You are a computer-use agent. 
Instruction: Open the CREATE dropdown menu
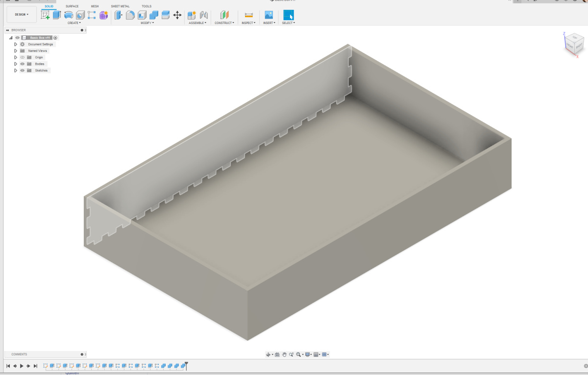click(74, 23)
